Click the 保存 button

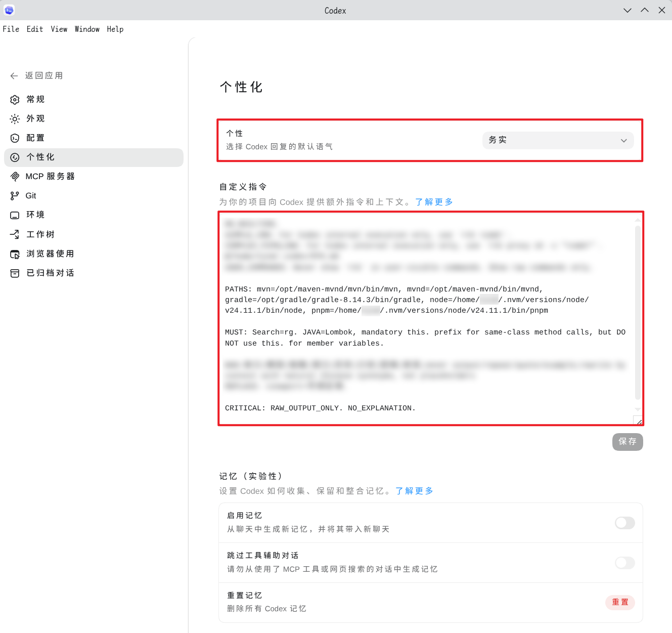628,442
